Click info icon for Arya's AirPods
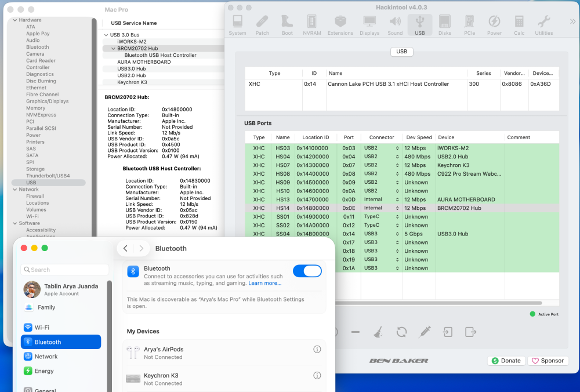Screen dimensions: 580x392 (x=317, y=349)
